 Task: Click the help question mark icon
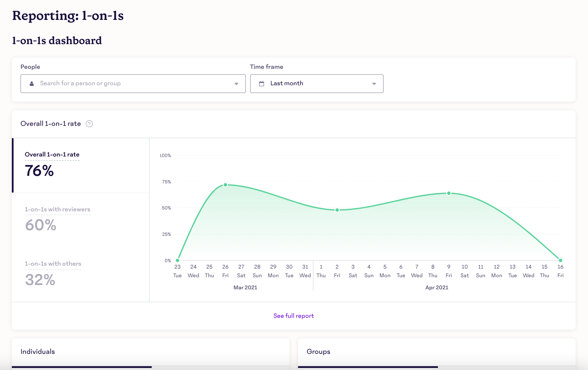coord(89,124)
